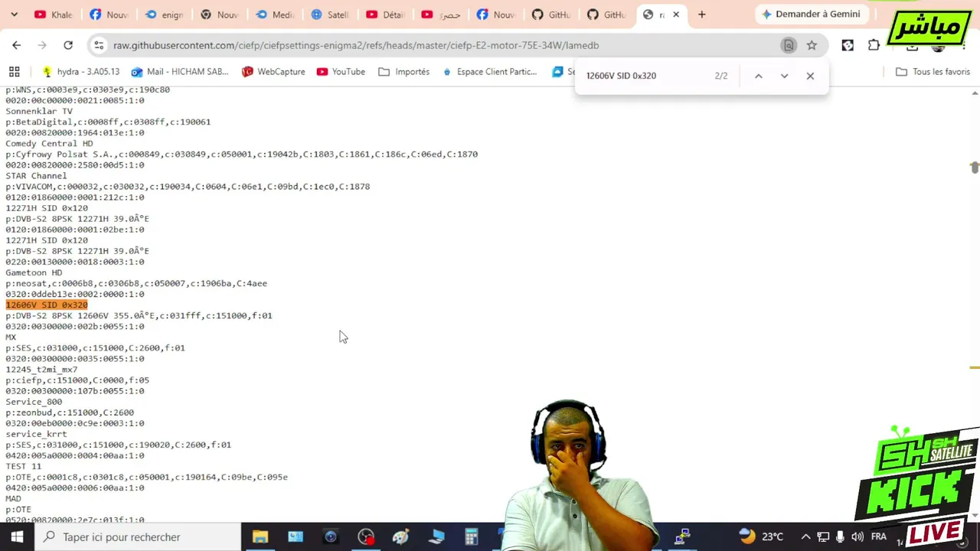The width and height of the screenshot is (980, 551).
Task: Open the apps grid in bookmarks bar
Action: pyautogui.click(x=14, y=72)
